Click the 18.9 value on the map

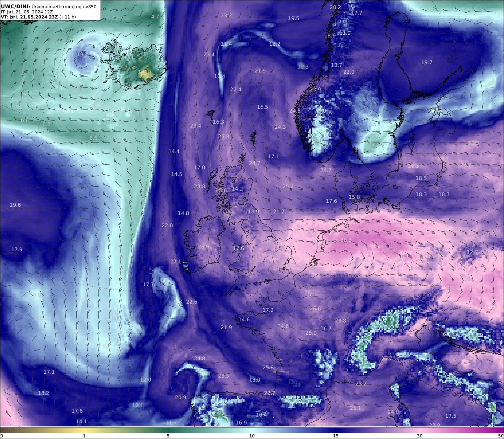click(254, 211)
